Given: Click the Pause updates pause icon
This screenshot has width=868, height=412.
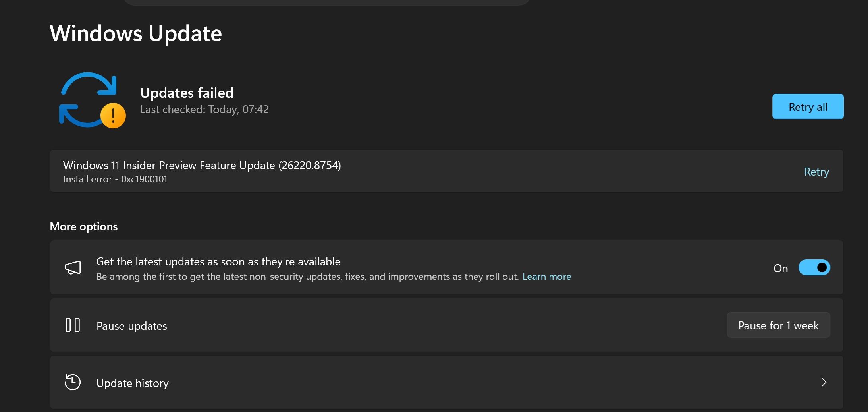Looking at the screenshot, I should 73,325.
